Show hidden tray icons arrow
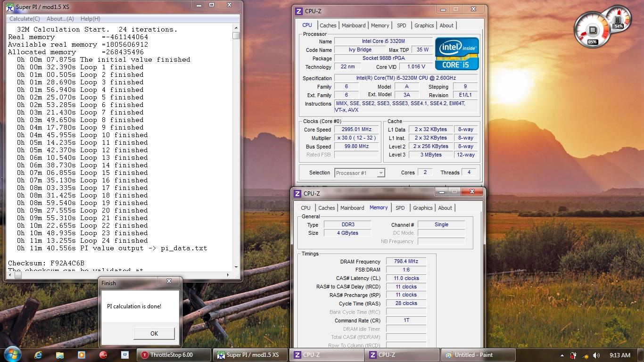Screen dimensions: 644x362 point(562,355)
